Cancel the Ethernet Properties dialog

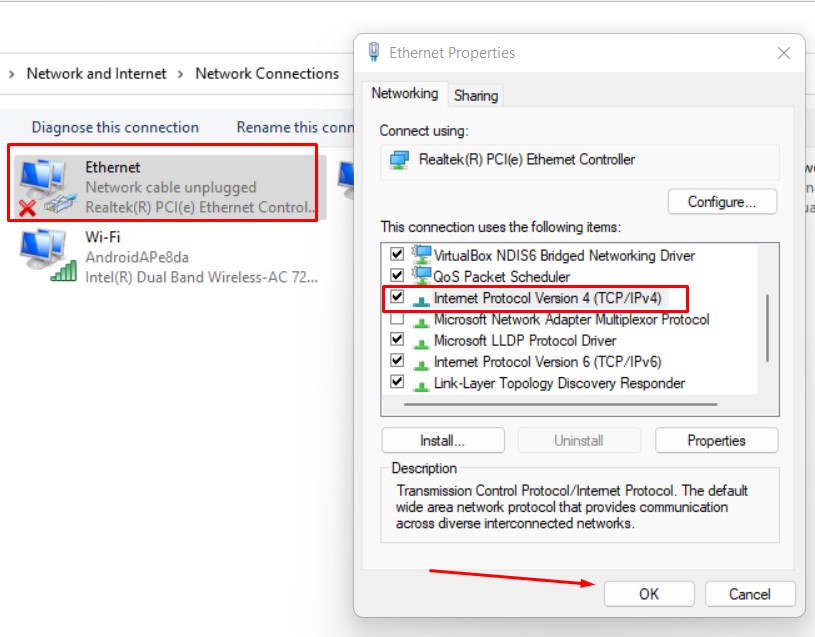(x=750, y=594)
